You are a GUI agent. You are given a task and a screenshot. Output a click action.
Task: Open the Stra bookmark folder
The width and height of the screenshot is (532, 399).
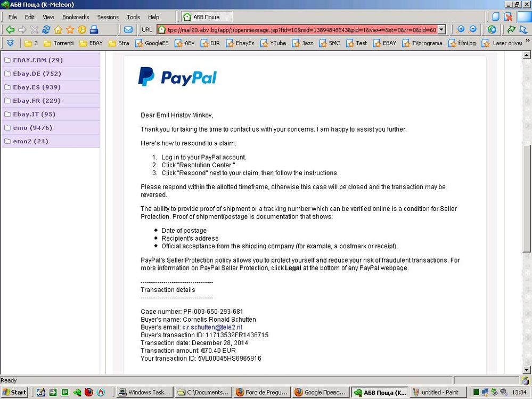tap(119, 43)
